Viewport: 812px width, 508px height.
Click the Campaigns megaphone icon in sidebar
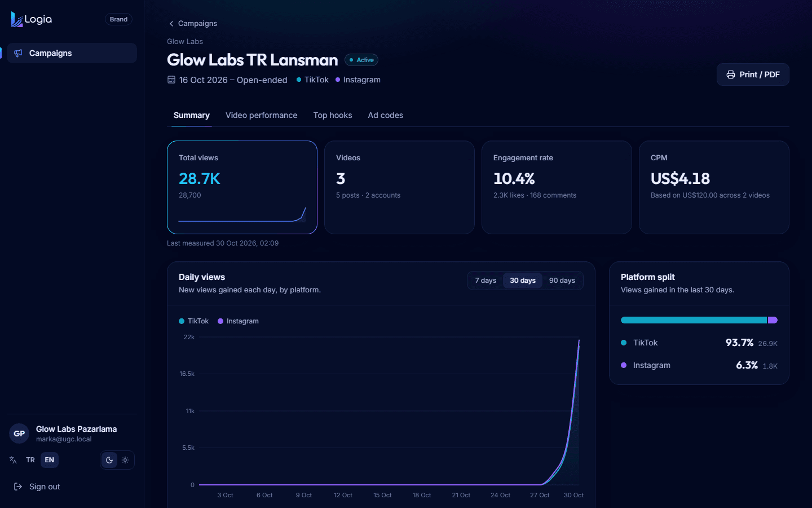click(18, 53)
